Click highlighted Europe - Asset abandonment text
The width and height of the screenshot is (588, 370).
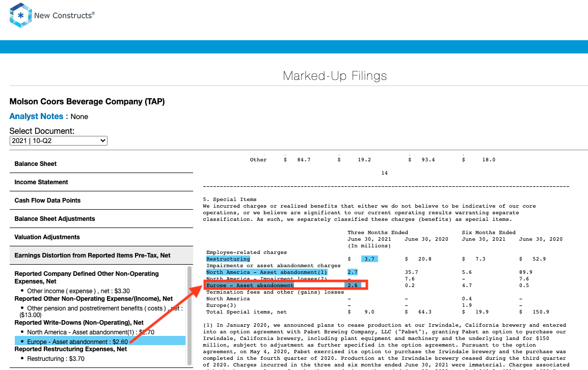(250, 286)
